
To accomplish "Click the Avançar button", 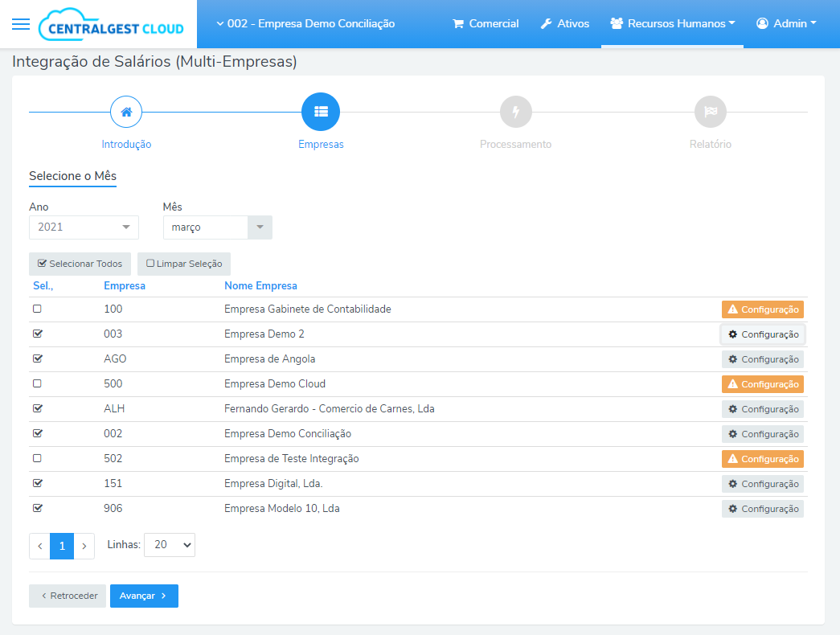I will [x=144, y=596].
